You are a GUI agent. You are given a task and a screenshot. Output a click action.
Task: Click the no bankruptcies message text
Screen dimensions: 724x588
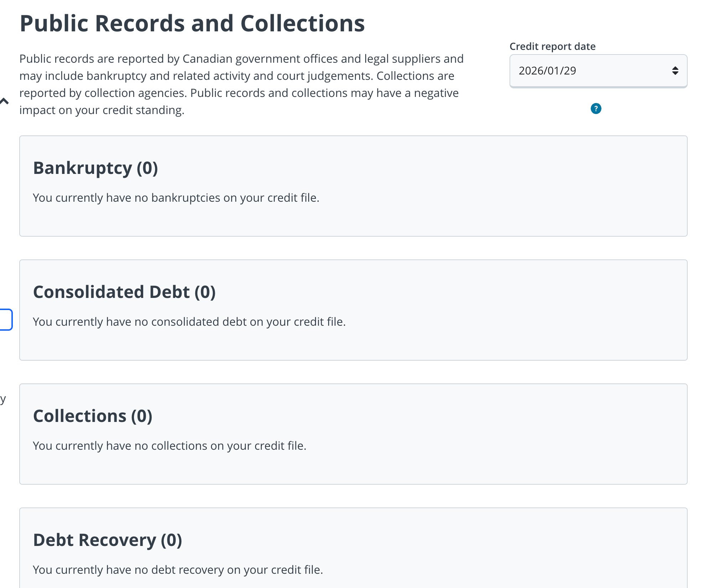(x=176, y=198)
